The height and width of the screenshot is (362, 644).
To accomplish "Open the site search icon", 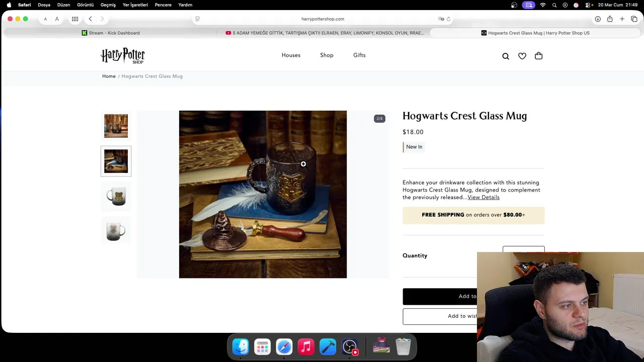I will click(506, 56).
